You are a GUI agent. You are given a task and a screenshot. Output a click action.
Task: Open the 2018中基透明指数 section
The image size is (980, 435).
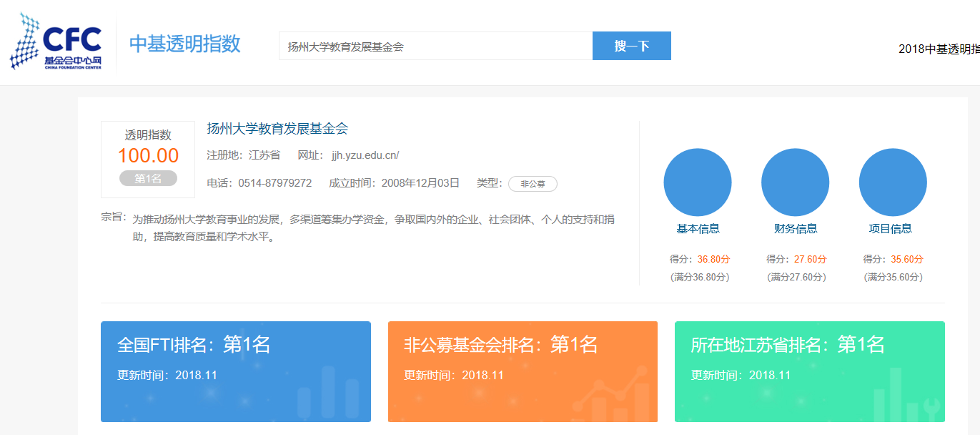coord(938,48)
